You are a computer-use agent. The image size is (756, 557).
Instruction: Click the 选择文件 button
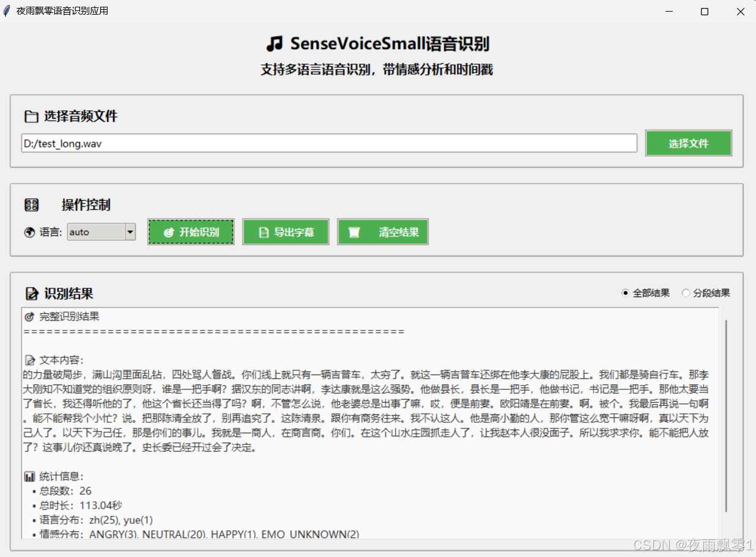pos(689,143)
